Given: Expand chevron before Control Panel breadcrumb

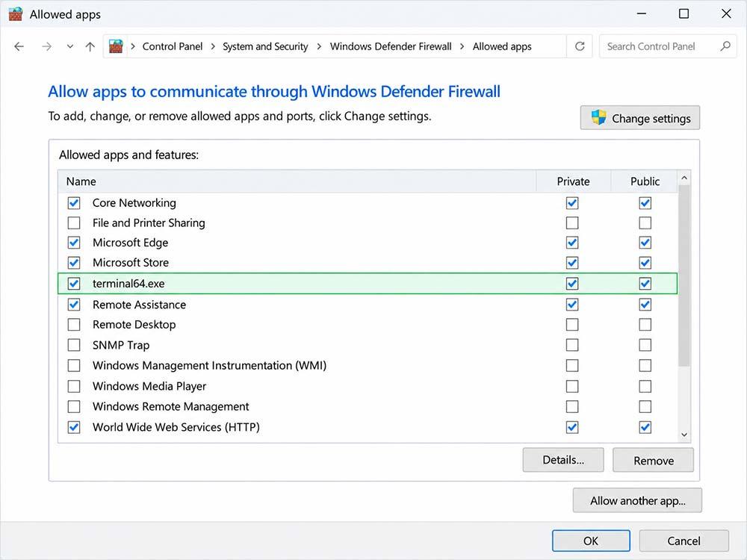Looking at the screenshot, I should (133, 46).
